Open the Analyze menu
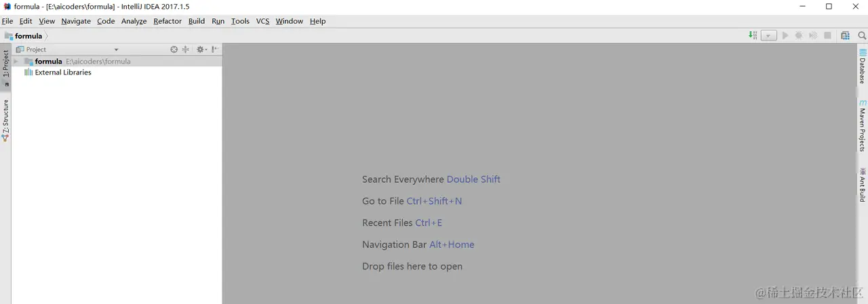 pos(134,21)
